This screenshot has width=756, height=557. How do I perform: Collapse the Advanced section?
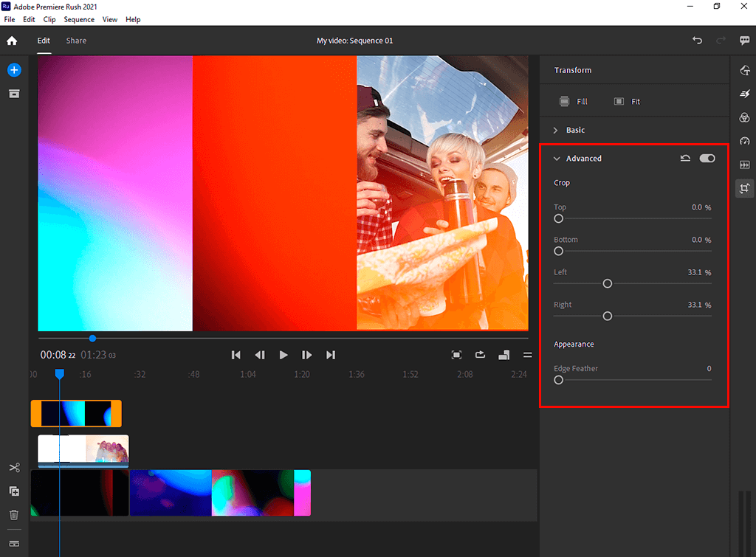[557, 159]
